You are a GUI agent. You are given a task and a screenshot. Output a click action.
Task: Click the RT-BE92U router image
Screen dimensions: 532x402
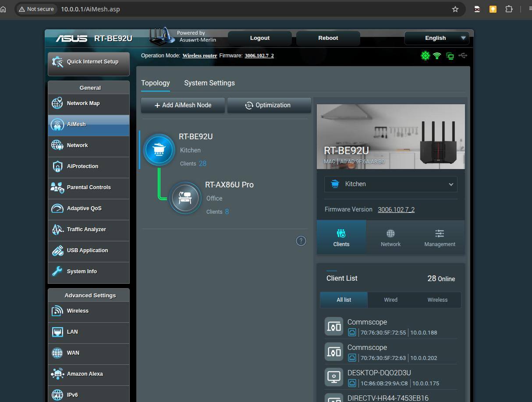pyautogui.click(x=438, y=143)
